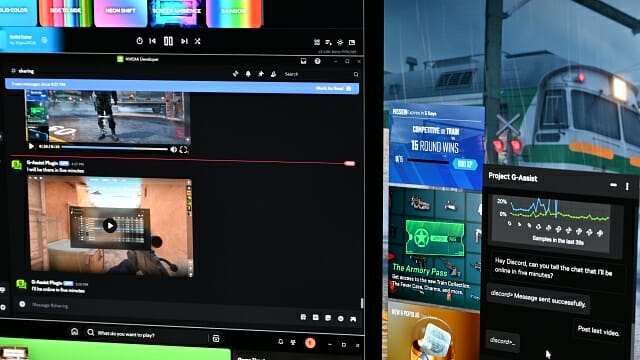The width and height of the screenshot is (640, 360).
Task: Pause playback in the lighting app
Action: click(168, 41)
